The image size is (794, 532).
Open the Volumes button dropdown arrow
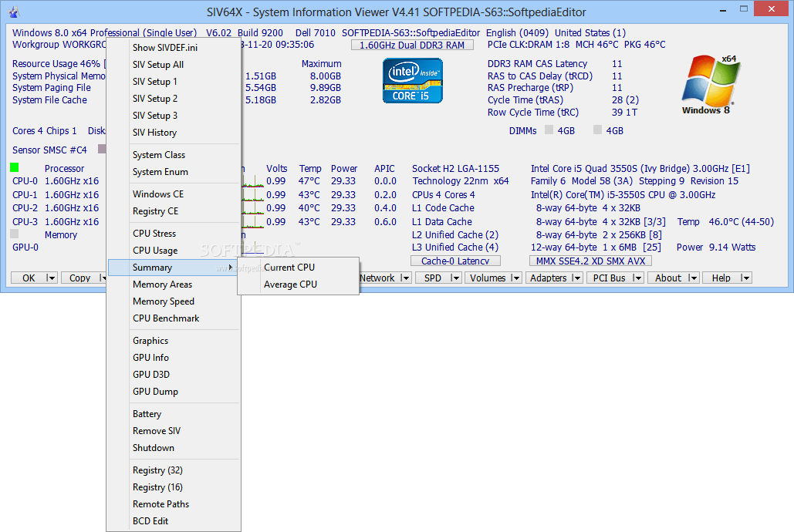tap(515, 278)
